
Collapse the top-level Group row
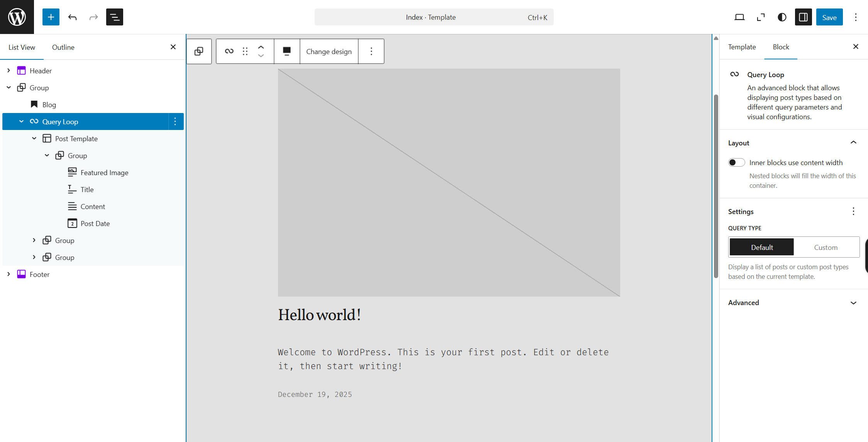(8, 88)
